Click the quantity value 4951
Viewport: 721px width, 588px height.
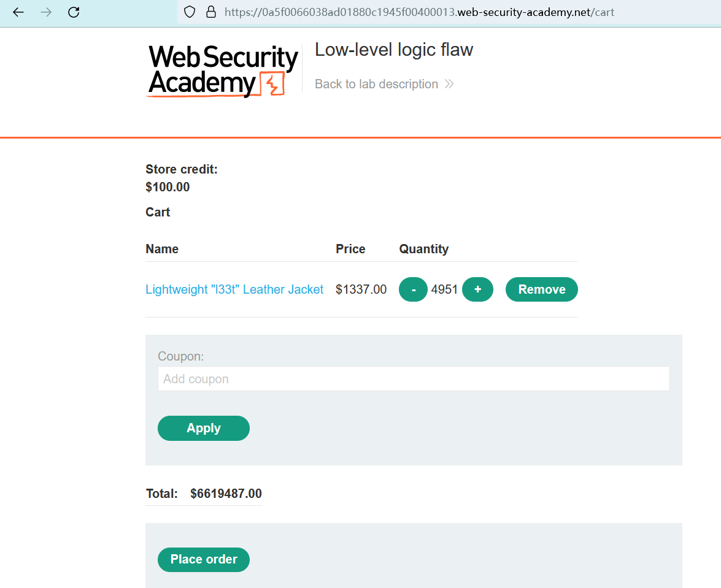click(445, 289)
